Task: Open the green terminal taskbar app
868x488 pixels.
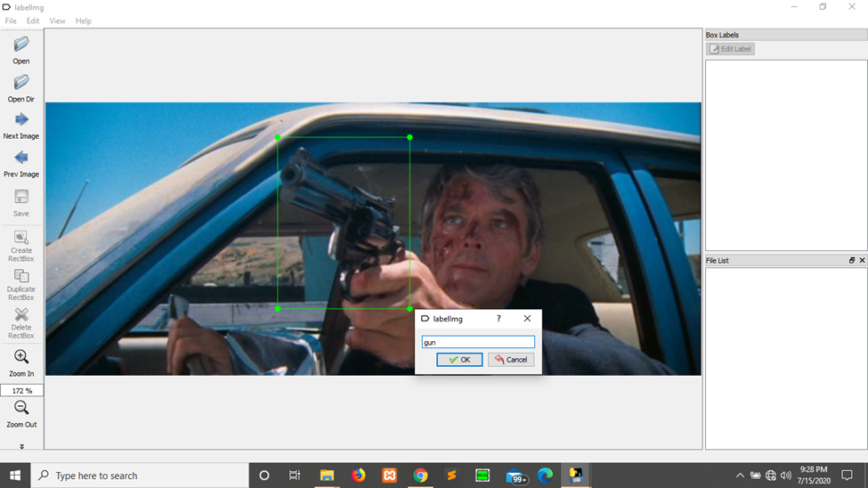Action: coord(483,476)
